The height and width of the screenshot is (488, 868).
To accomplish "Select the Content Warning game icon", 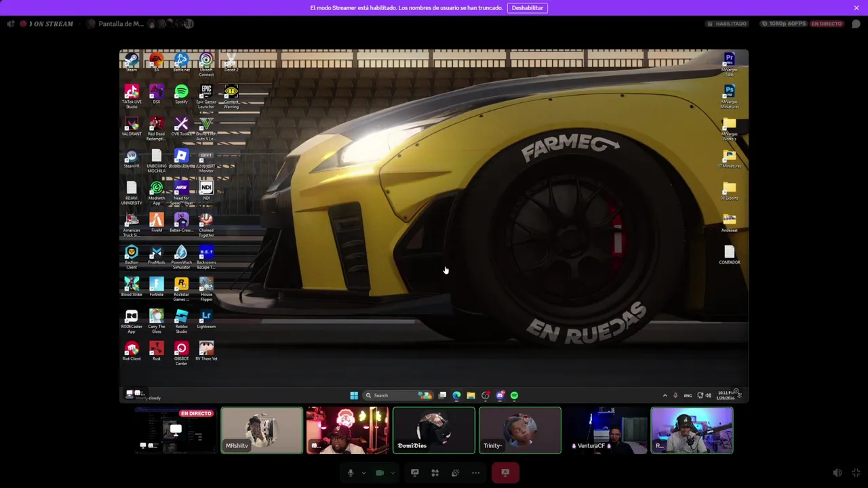I will tap(231, 96).
